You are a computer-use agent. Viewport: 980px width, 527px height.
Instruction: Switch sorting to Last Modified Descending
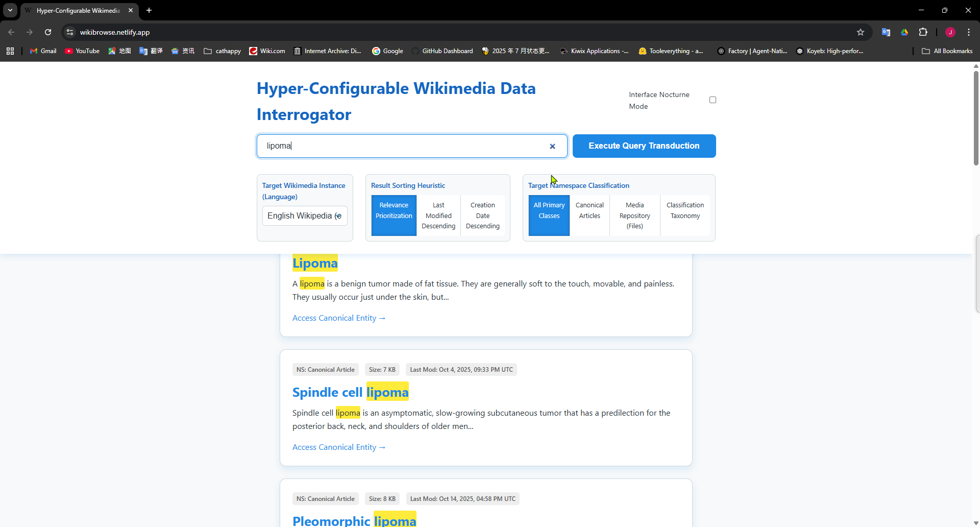point(438,215)
